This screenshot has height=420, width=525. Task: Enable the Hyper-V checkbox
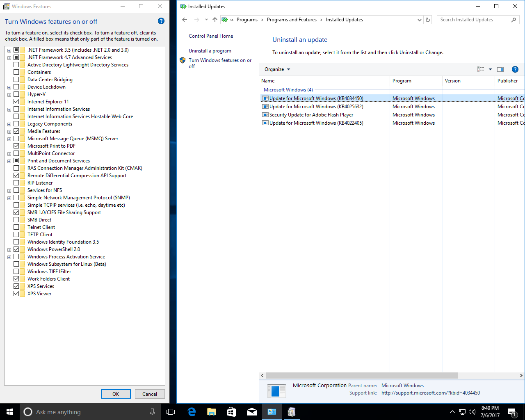coord(16,94)
